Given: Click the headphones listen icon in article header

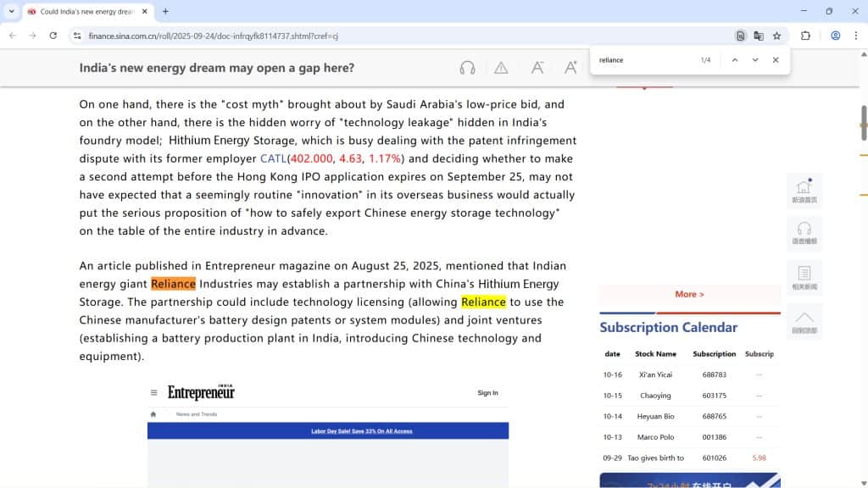Looking at the screenshot, I should coord(467,68).
